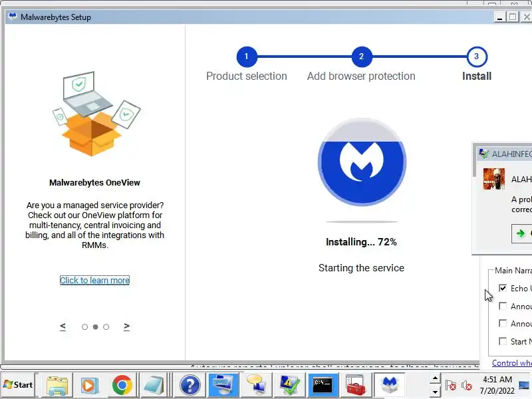
Task: Close the Malwarebytes Setup window
Action: [x=527, y=17]
